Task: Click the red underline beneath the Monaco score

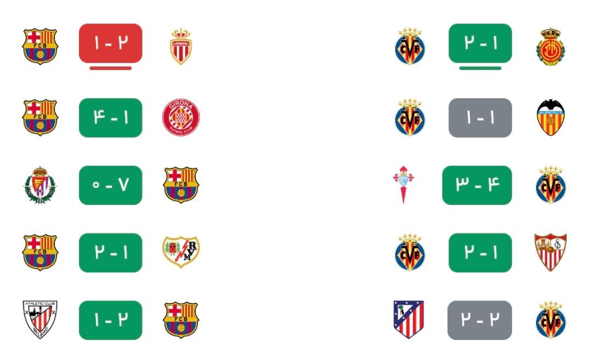Action: [x=111, y=69]
